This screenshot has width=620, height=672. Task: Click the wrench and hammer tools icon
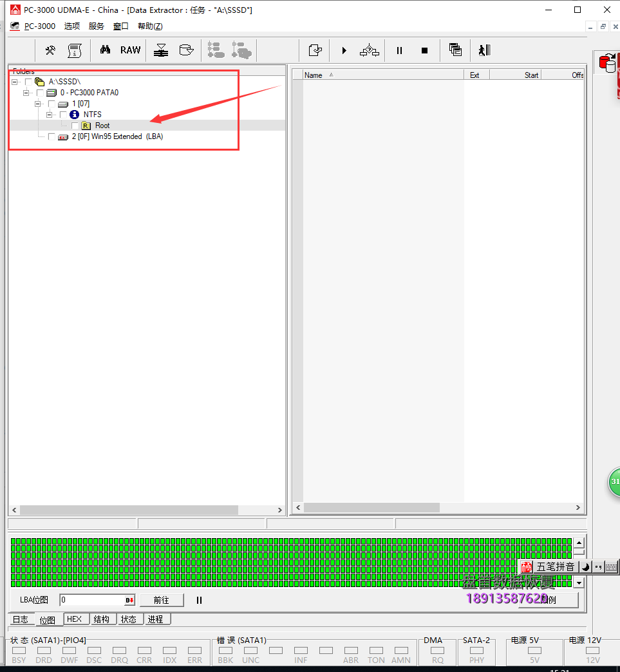(50, 50)
